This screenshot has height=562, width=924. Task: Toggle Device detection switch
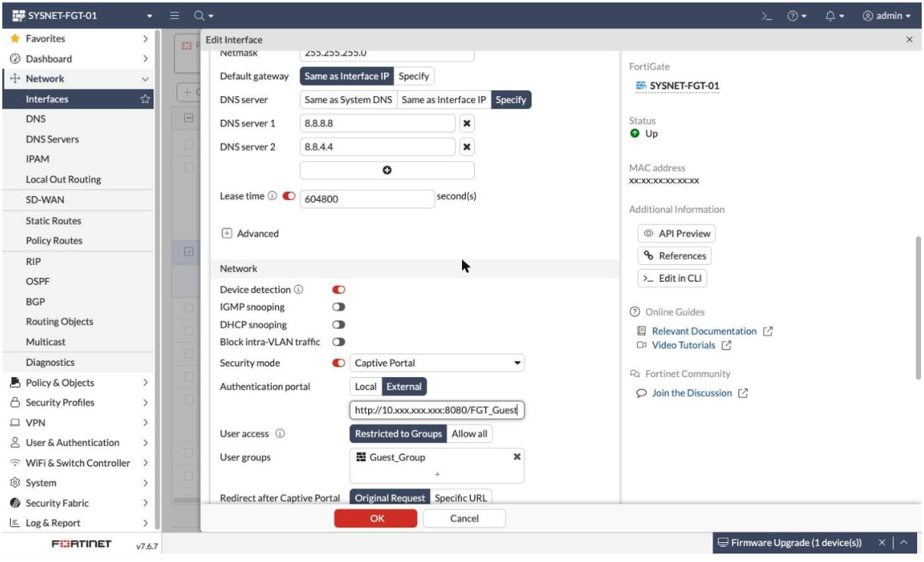(339, 289)
